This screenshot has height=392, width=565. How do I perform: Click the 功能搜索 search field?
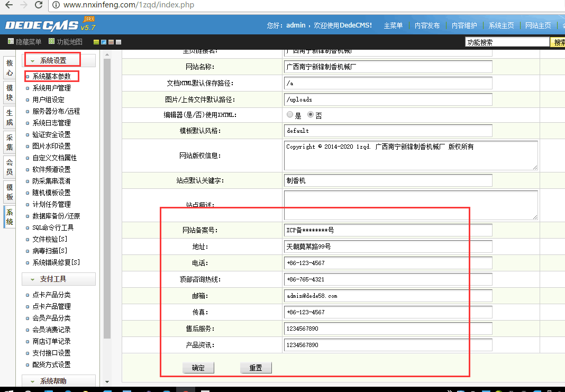[x=507, y=42]
